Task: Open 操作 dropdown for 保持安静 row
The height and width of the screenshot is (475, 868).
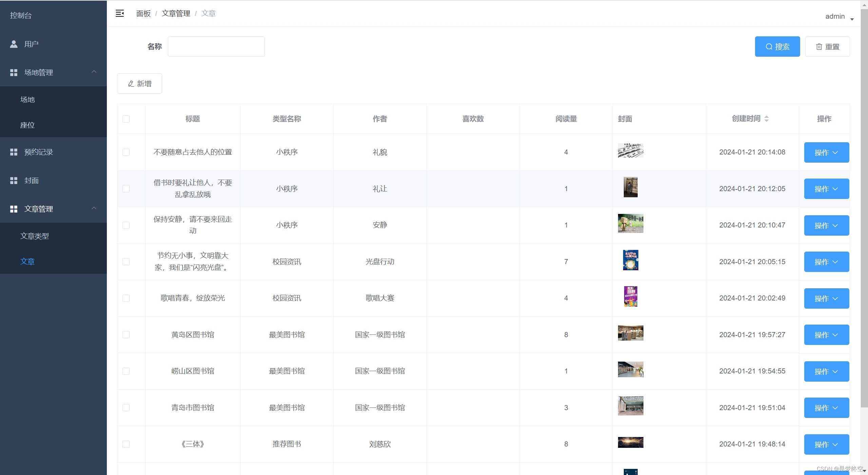Action: point(826,225)
